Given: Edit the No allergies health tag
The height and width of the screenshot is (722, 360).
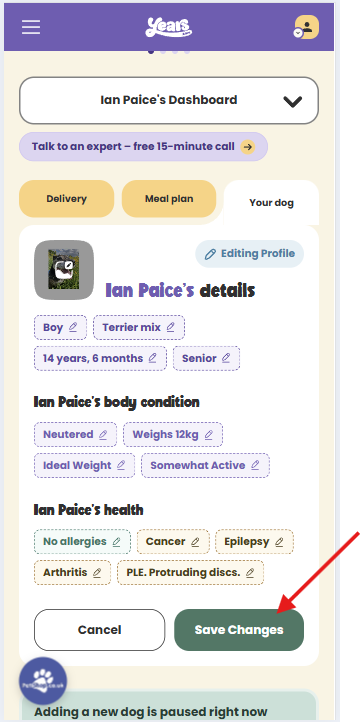Looking at the screenshot, I should tap(82, 542).
